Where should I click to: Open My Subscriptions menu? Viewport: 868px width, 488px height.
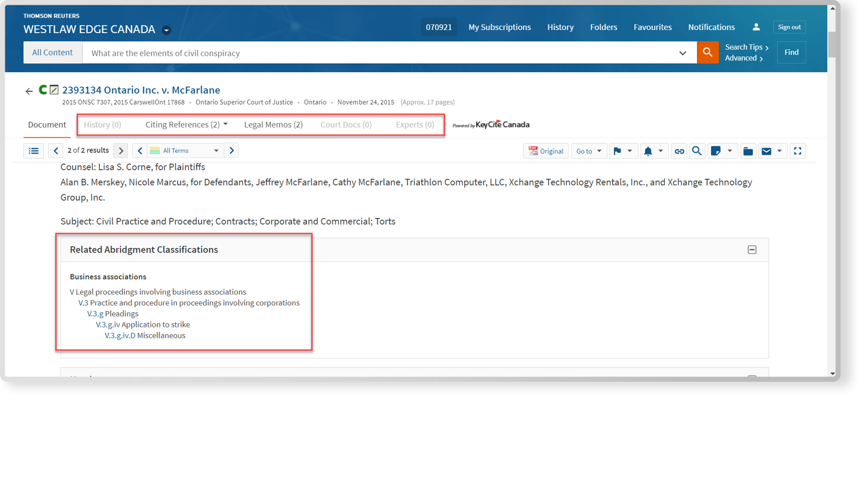coord(500,27)
